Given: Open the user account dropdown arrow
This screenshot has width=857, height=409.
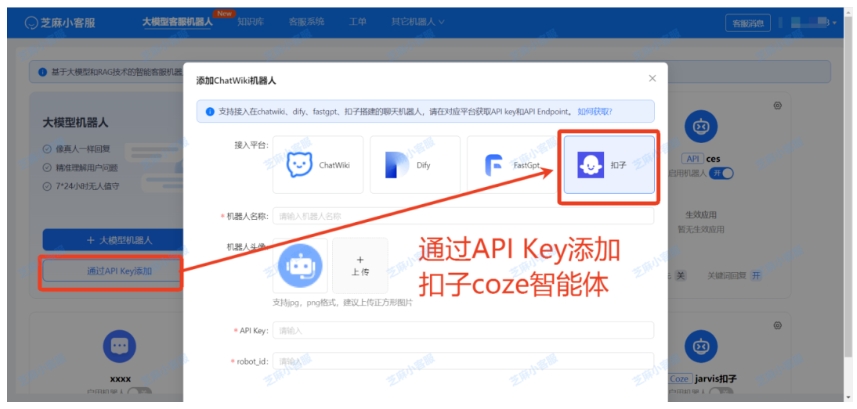Looking at the screenshot, I should [x=835, y=23].
